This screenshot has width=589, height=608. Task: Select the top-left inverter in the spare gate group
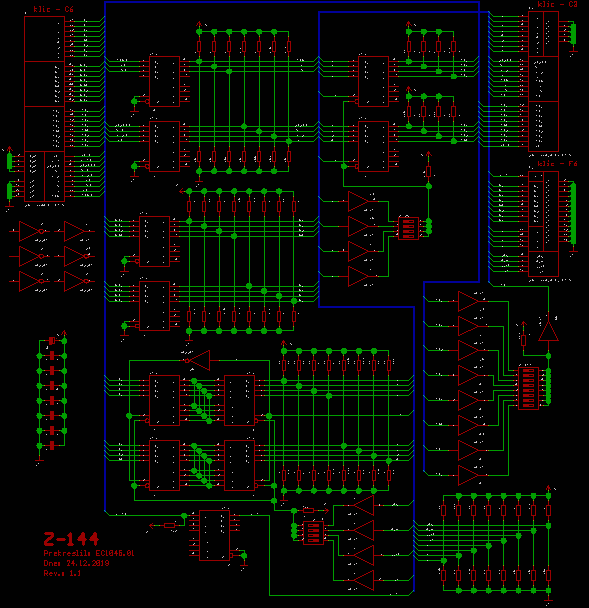point(31,231)
